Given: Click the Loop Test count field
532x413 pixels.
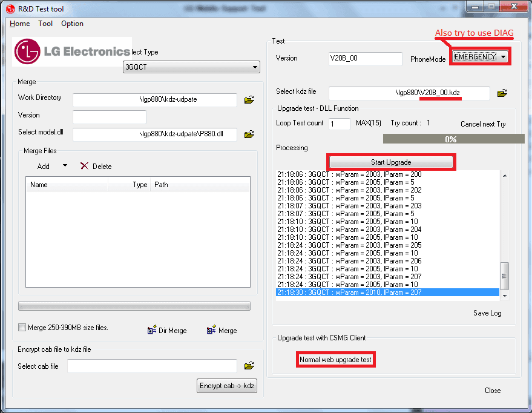Looking at the screenshot, I should coord(340,124).
